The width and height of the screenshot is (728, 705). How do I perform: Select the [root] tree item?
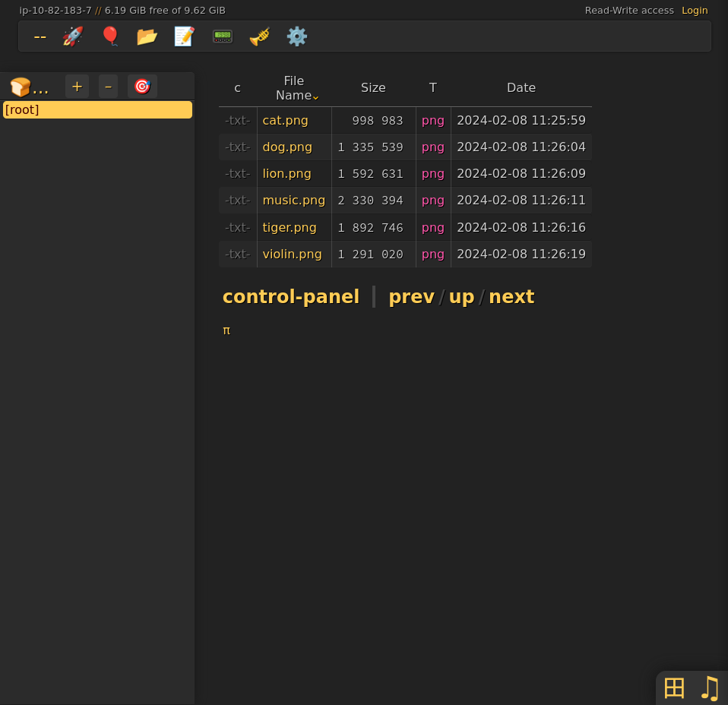97,109
